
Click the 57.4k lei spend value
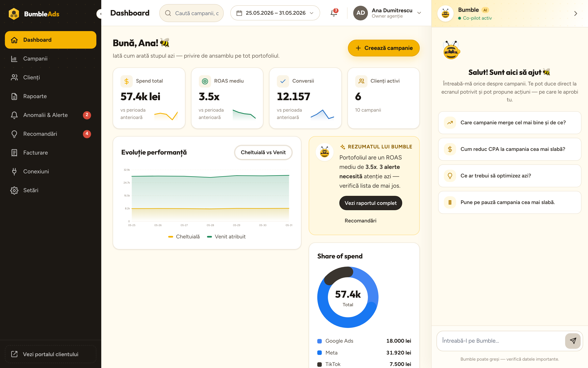pyautogui.click(x=140, y=97)
